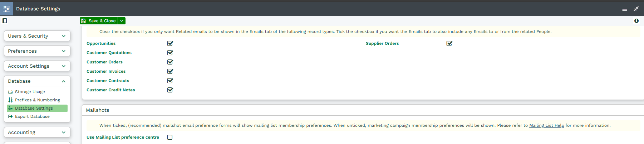Screen dimensions: 644x144
Task: Toggle the Customer Invoices checkbox
Action: click(170, 71)
